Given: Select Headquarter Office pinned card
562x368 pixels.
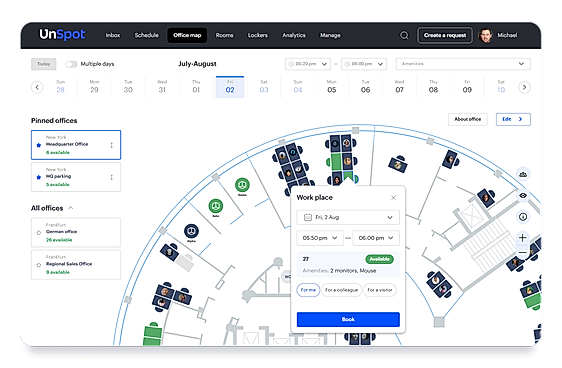Looking at the screenshot, I should tap(76, 145).
